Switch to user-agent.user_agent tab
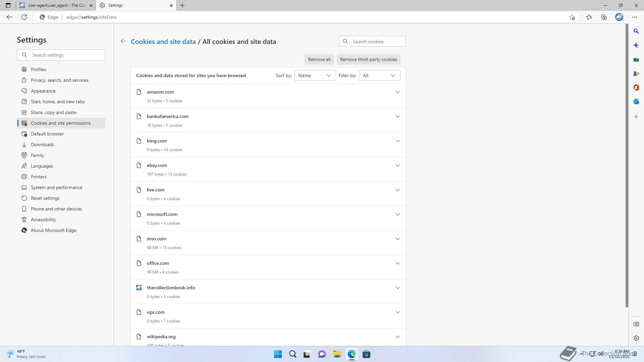The image size is (644, 362). tap(55, 5)
